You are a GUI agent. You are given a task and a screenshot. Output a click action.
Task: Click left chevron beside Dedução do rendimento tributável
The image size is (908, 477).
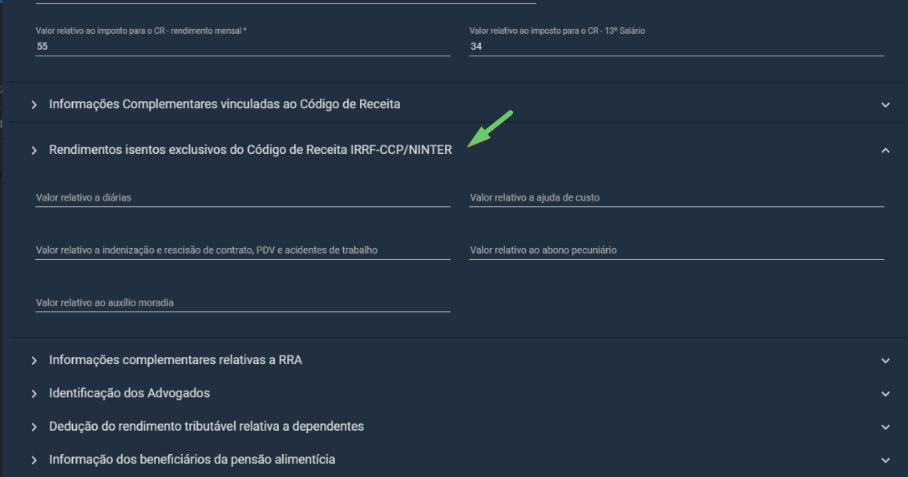coord(34,427)
